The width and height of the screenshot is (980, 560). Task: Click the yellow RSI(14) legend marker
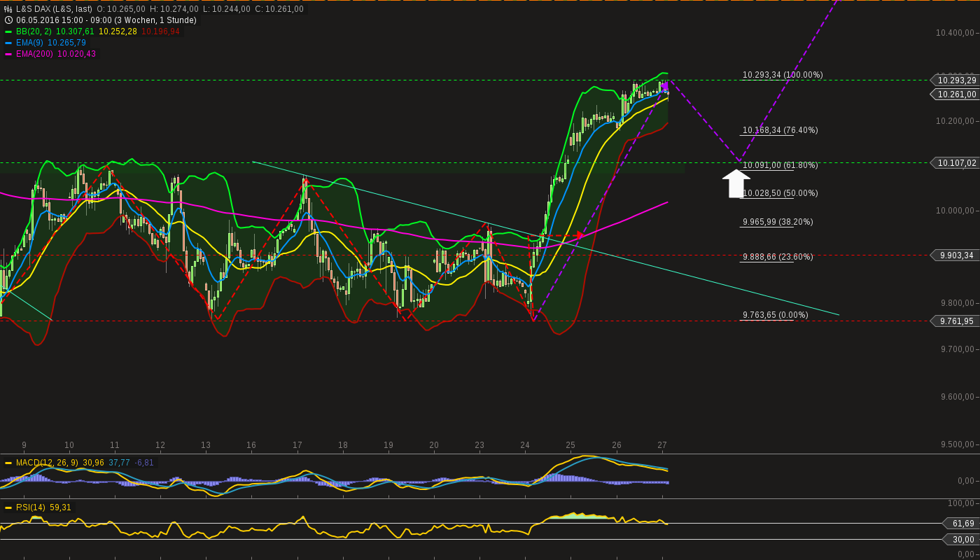[8, 507]
